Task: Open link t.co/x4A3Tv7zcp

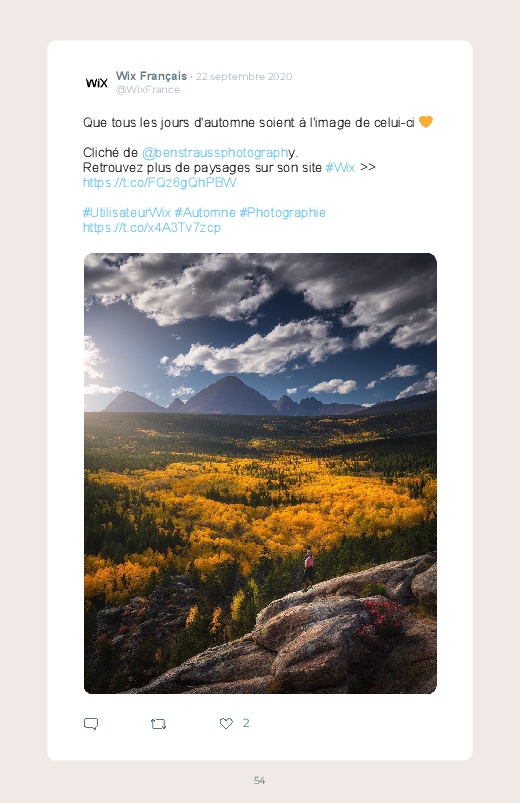Action: (x=152, y=227)
